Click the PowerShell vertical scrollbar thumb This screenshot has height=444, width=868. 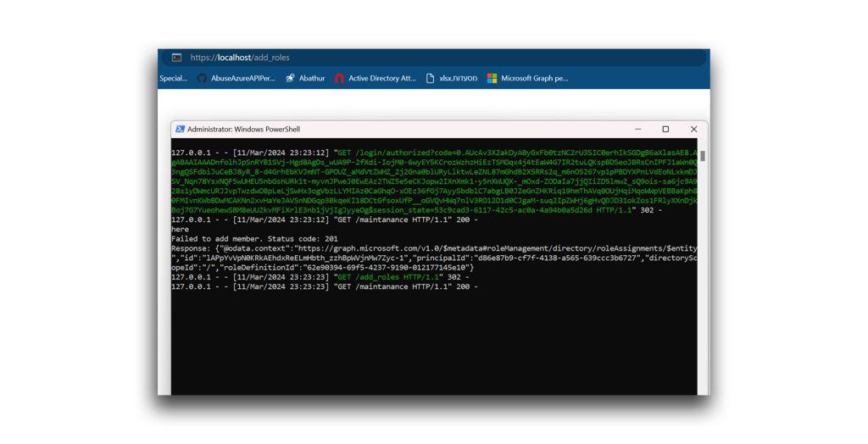pyautogui.click(x=703, y=156)
